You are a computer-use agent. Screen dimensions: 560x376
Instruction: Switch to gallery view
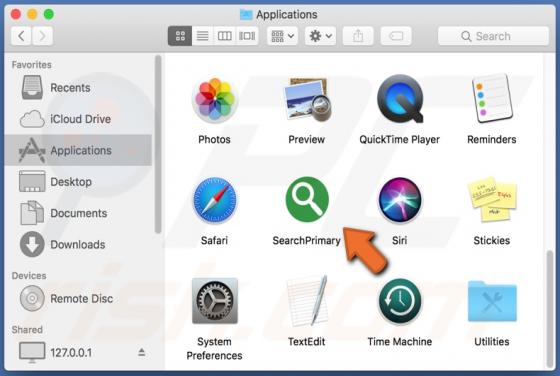point(247,36)
